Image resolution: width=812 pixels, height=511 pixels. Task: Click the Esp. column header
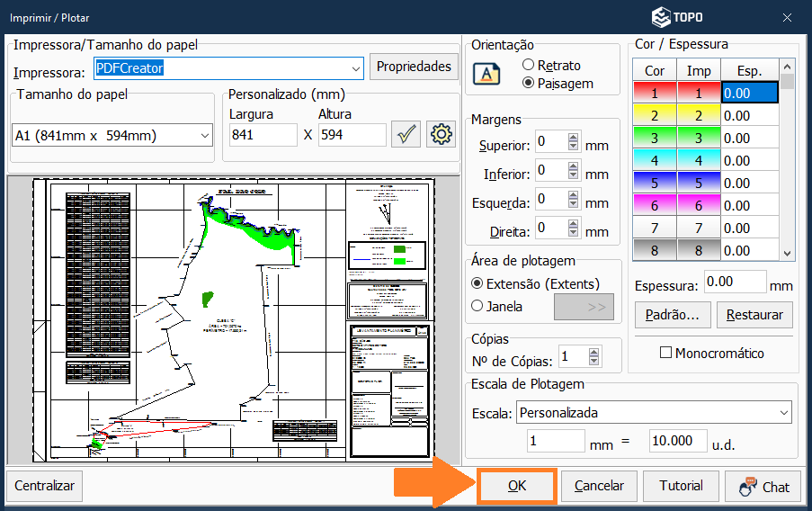[x=748, y=71]
